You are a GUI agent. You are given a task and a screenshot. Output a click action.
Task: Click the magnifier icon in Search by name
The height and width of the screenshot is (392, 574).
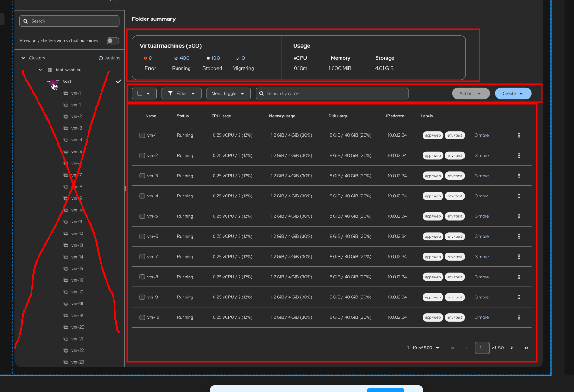point(262,94)
